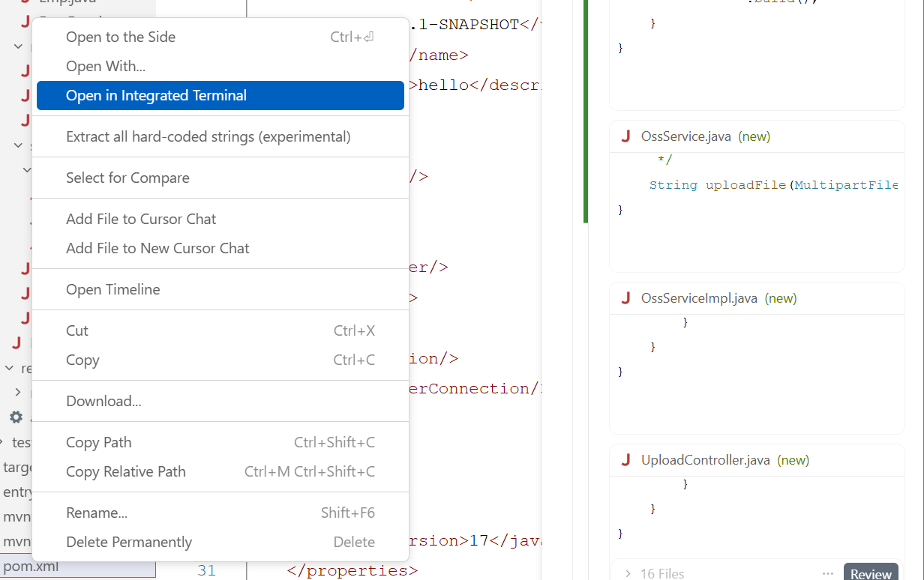Choose Delete Permanently menu entry
Viewport: 924px width, 580px height.
tap(220, 542)
